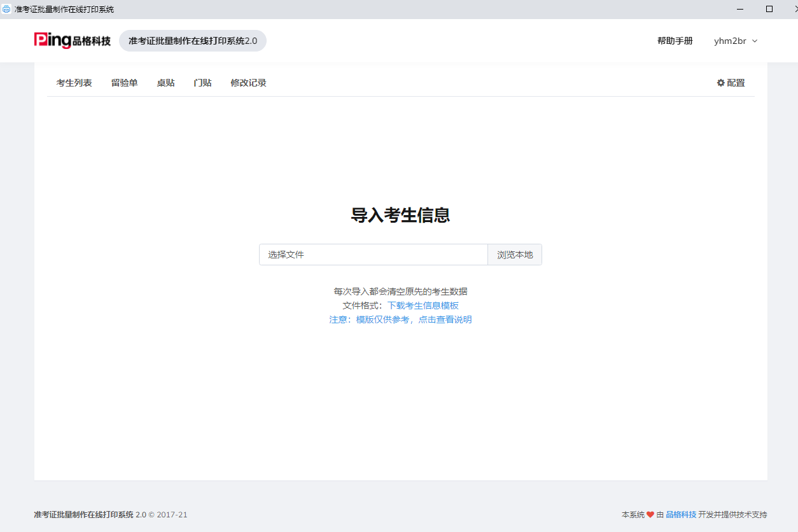798x532 pixels.
Task: Click the 选择文件 file input field
Action: [374, 255]
